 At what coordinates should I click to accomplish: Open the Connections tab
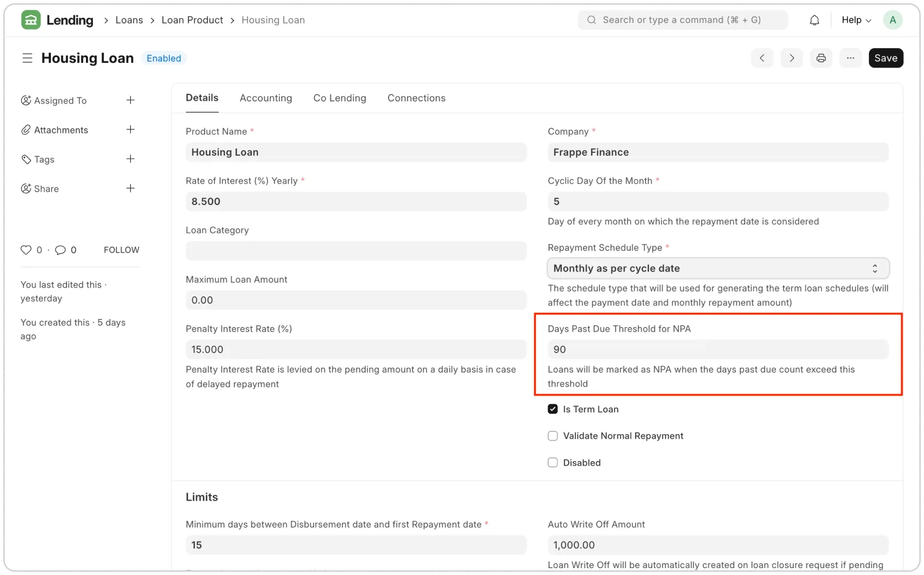pyautogui.click(x=416, y=98)
